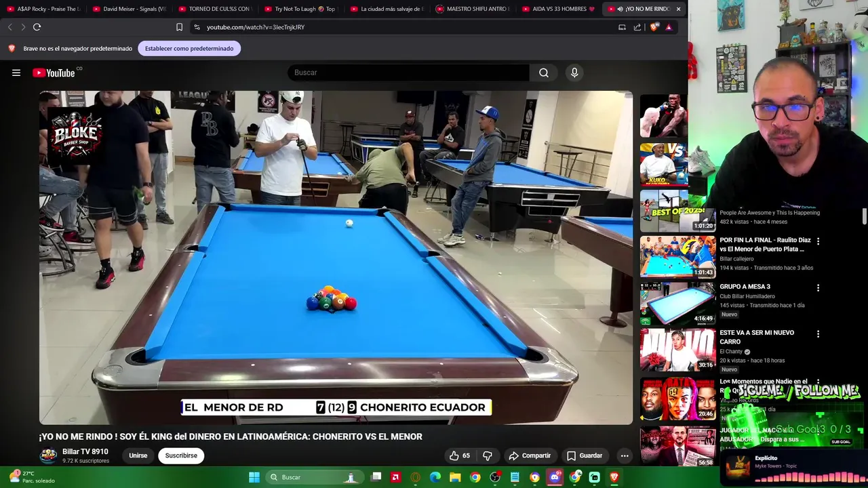Share the page using the address bar share icon
Screen dimensions: 868x488
click(637, 27)
